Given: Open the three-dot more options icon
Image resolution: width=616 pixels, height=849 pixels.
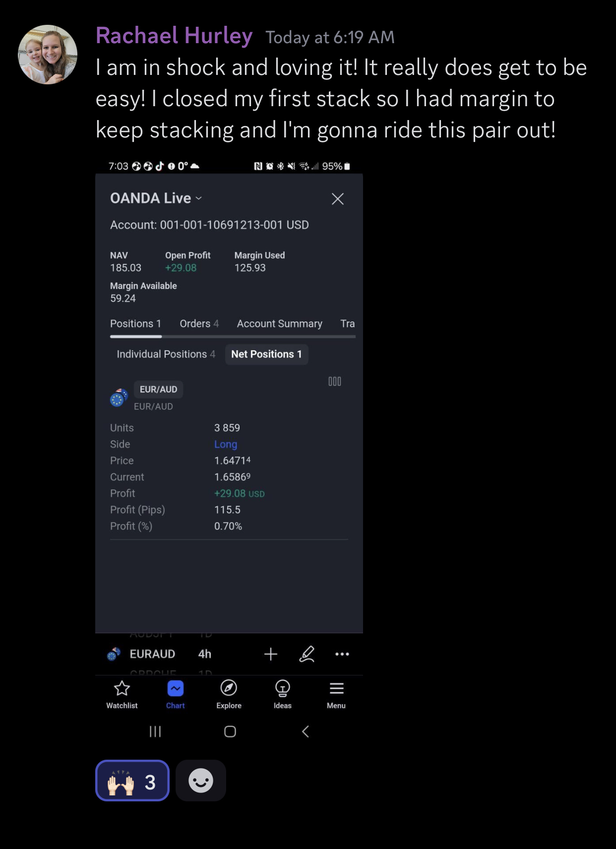Looking at the screenshot, I should pos(342,654).
